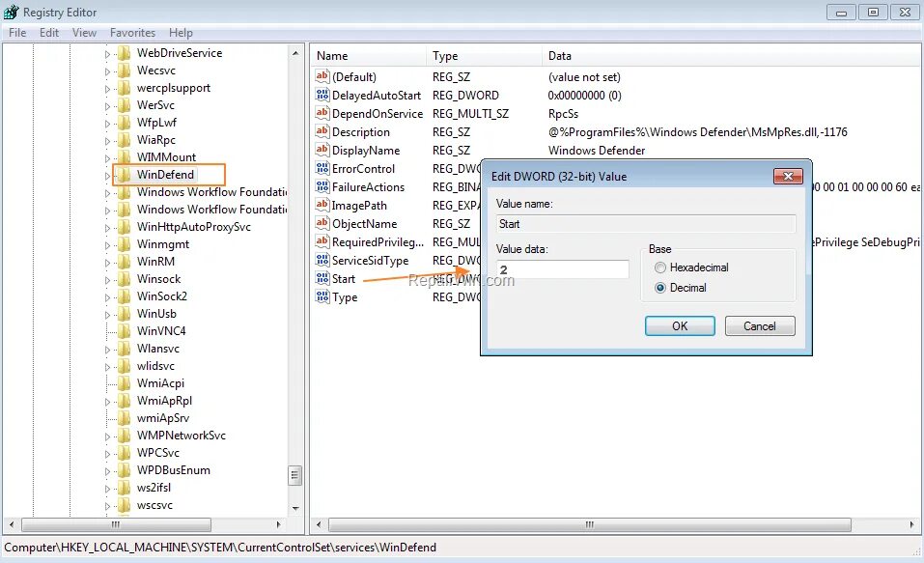
Task: Expand the WmiApRpl tree node
Action: point(107,402)
